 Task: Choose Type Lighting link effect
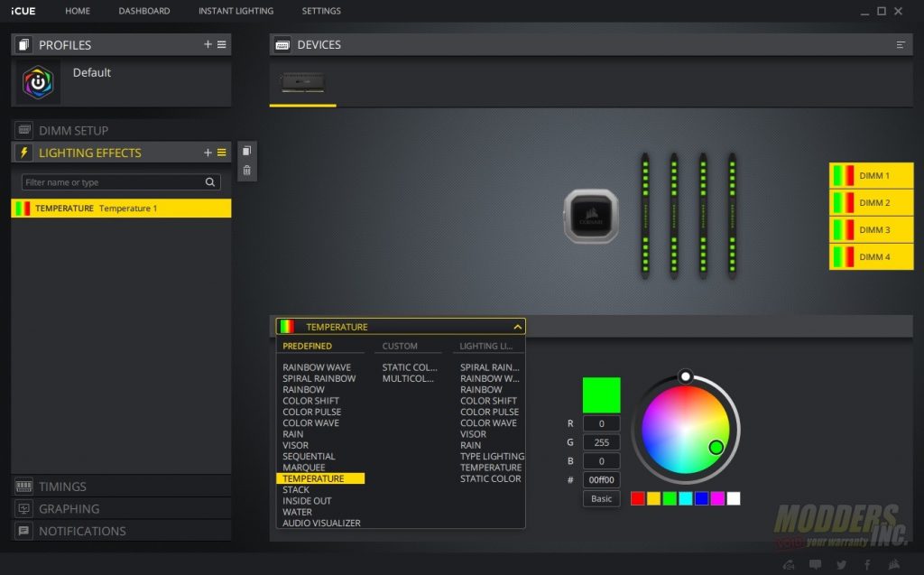click(492, 457)
